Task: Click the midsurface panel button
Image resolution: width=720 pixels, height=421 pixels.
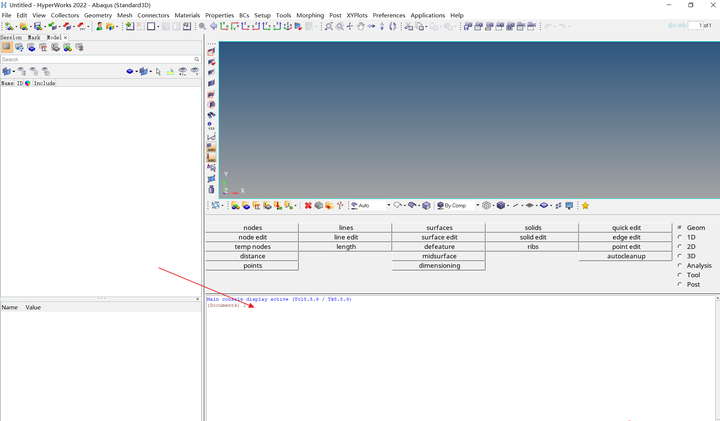Action: click(439, 256)
